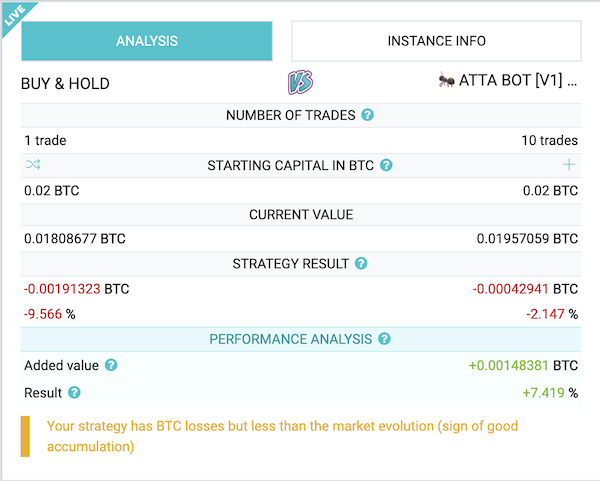Screen dimensions: 600x481
Task: Click the +7.419 % result value
Action: tap(550, 393)
